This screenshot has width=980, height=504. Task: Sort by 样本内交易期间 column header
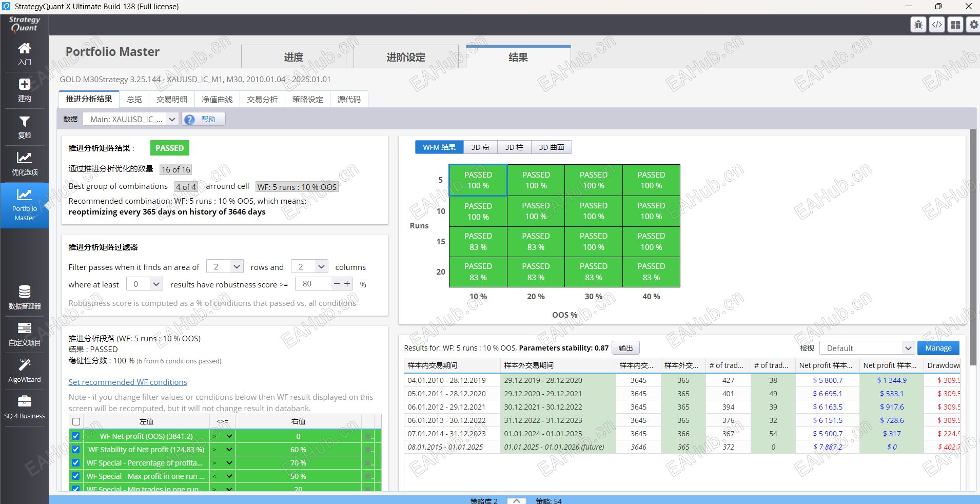click(452, 365)
